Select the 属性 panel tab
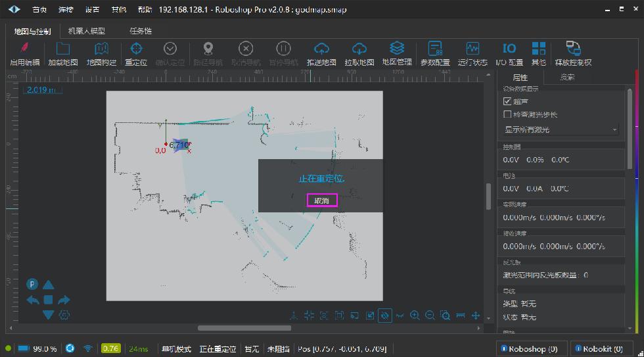Viewport: 644px width, 357px height. [520, 77]
